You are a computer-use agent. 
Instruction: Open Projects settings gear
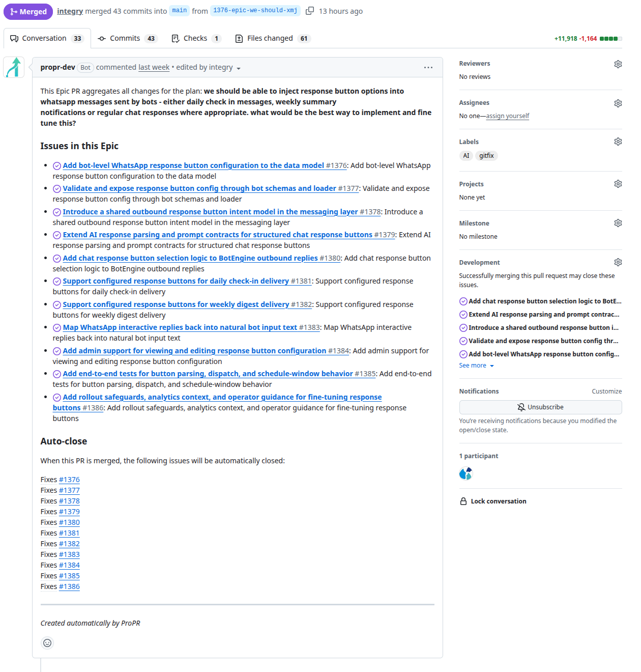click(x=618, y=184)
